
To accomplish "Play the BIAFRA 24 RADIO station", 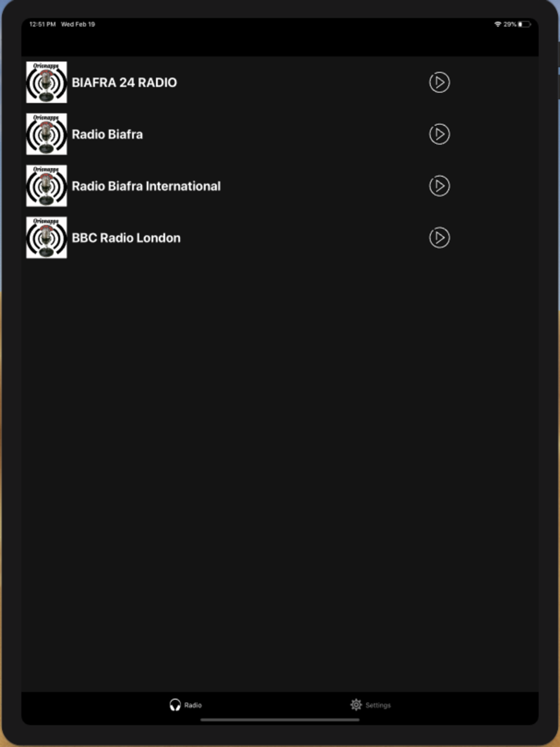I will tap(440, 82).
